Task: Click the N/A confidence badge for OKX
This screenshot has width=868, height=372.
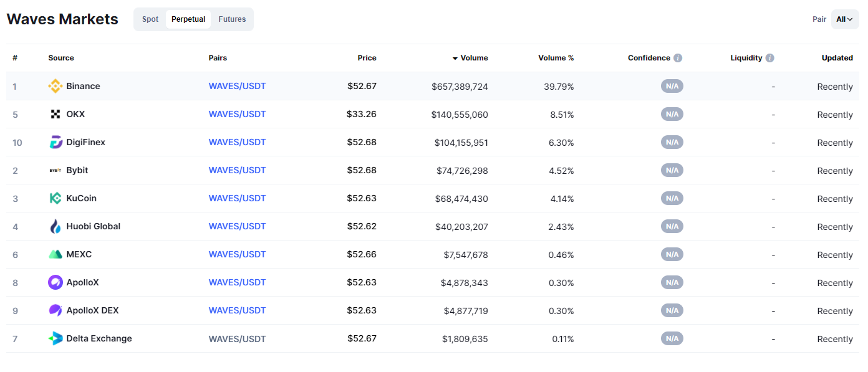Action: coord(672,114)
